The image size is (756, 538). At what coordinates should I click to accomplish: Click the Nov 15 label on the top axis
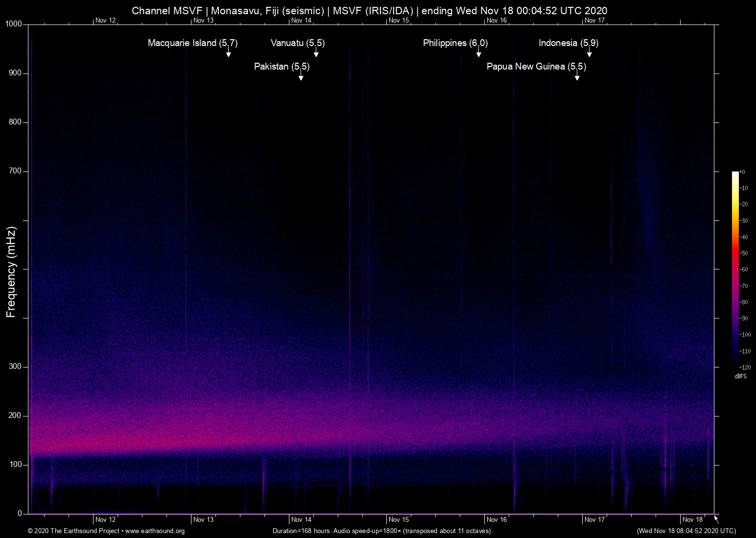tap(399, 20)
